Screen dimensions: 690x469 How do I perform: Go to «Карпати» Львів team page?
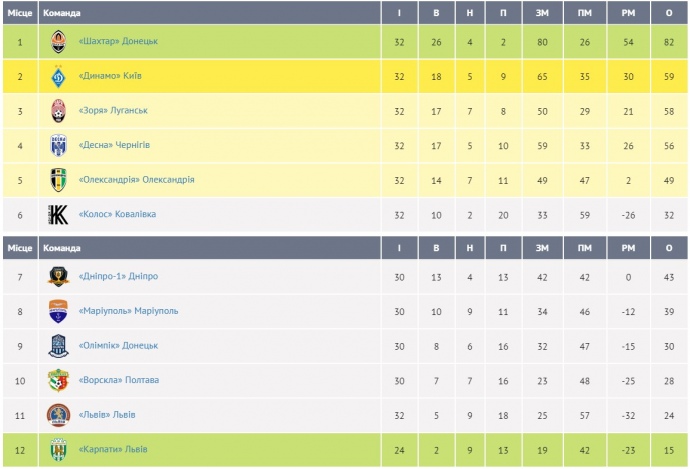pos(112,450)
